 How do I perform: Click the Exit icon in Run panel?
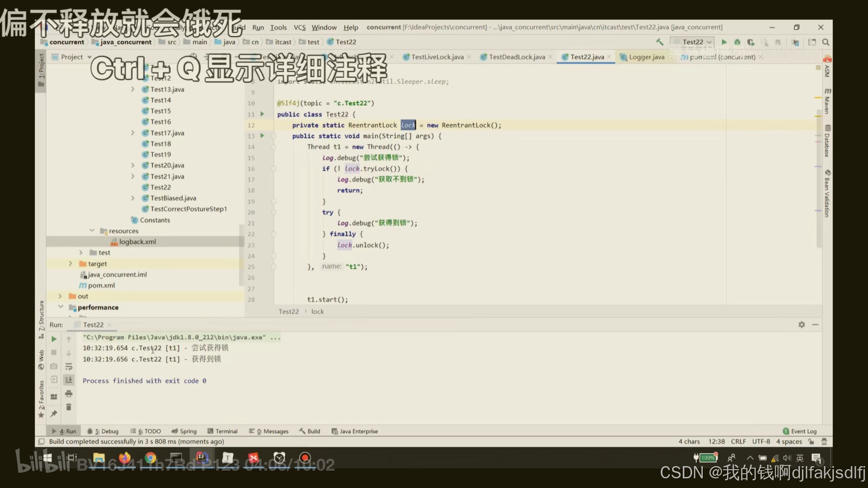pyautogui.click(x=54, y=380)
